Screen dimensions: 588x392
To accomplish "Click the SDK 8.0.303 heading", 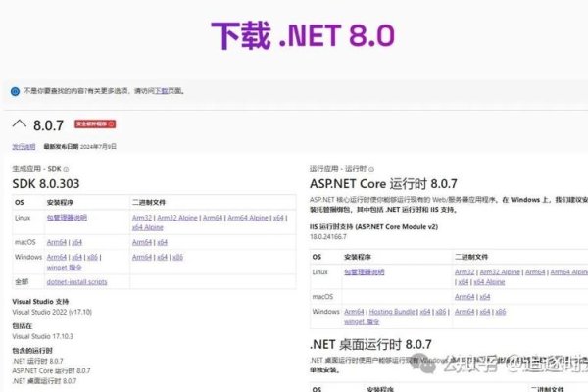I will tap(46, 184).
